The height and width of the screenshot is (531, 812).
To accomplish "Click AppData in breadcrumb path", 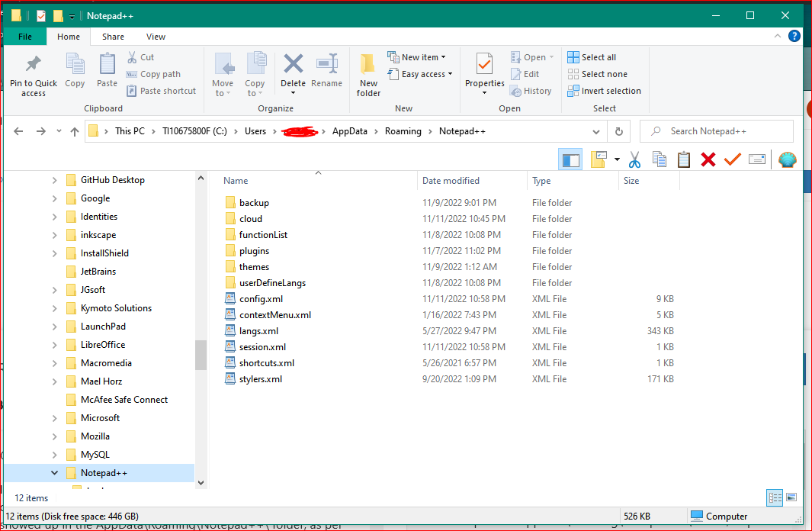I will [x=349, y=131].
